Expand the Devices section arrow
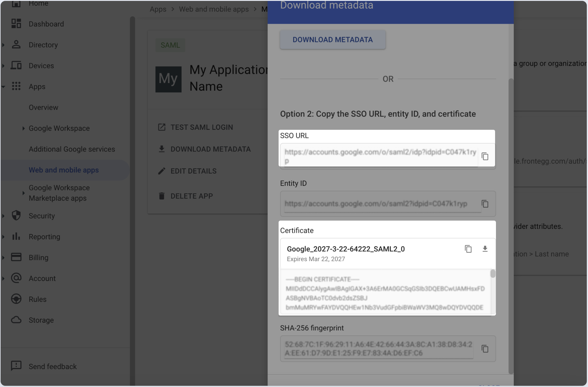 (3, 66)
